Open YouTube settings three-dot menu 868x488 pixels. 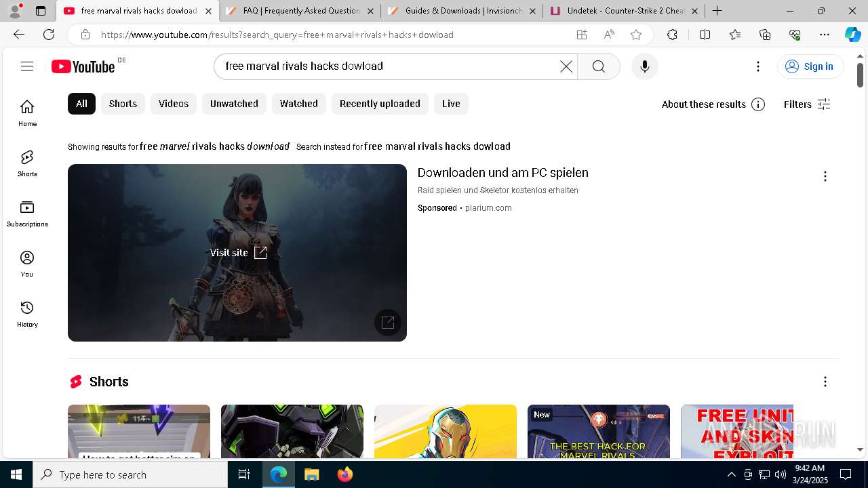(x=758, y=66)
